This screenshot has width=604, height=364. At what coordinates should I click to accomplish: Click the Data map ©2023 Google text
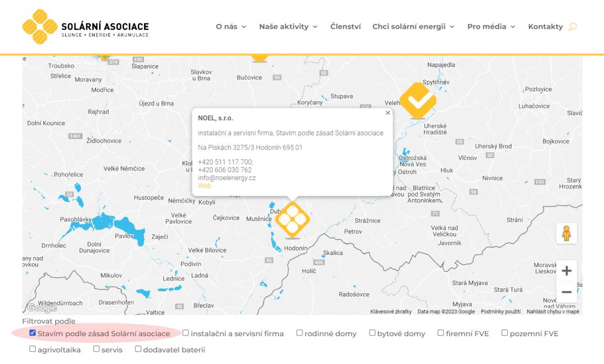tap(446, 311)
